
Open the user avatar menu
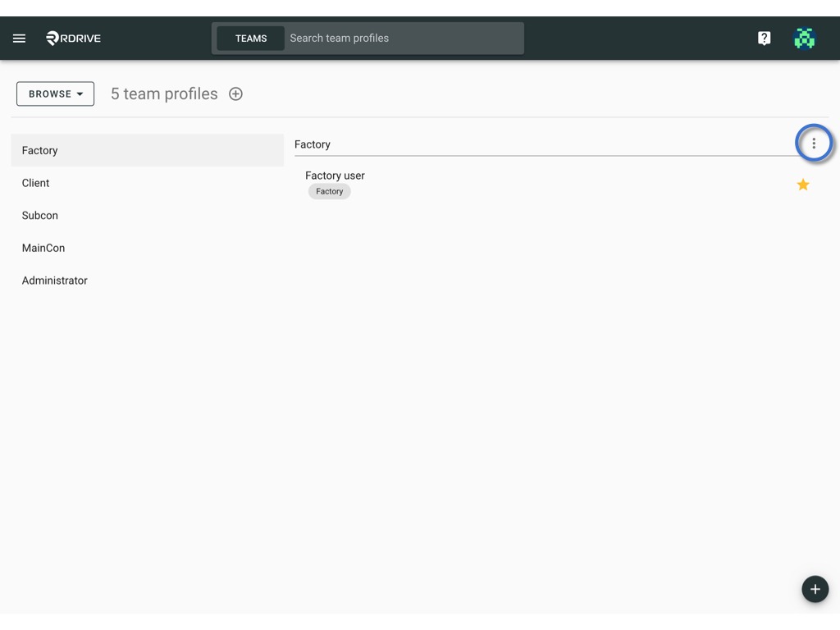[x=804, y=38]
